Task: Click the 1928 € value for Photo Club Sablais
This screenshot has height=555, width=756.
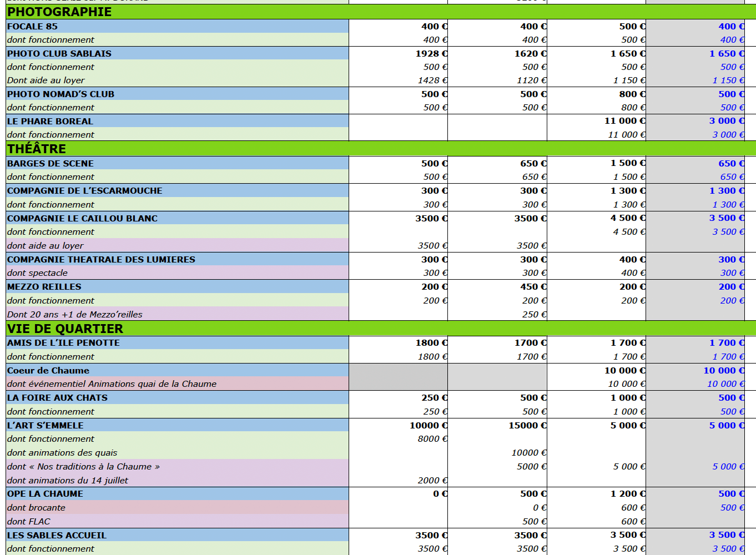Action: pos(431,53)
